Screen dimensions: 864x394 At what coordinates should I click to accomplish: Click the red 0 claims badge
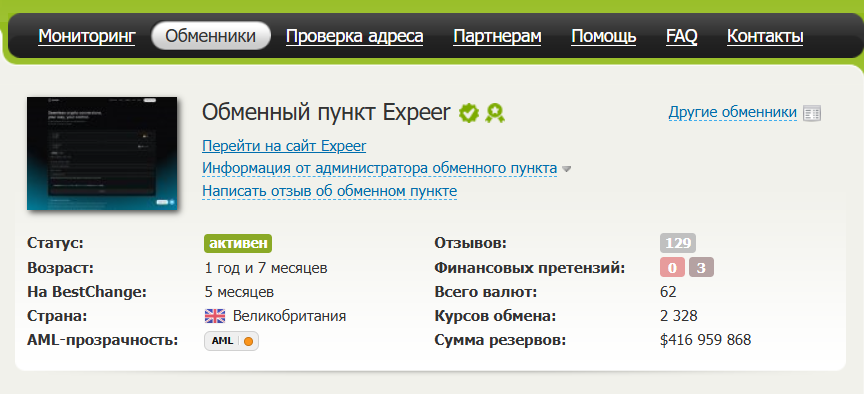click(672, 268)
